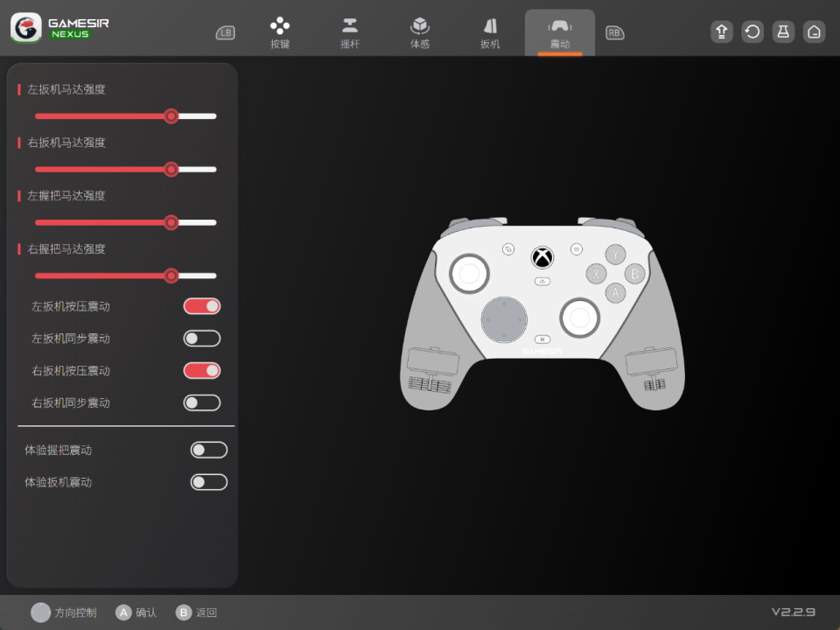Adjust the 右扳机马达强度 slider
The height and width of the screenshot is (630, 840).
pyautogui.click(x=126, y=169)
